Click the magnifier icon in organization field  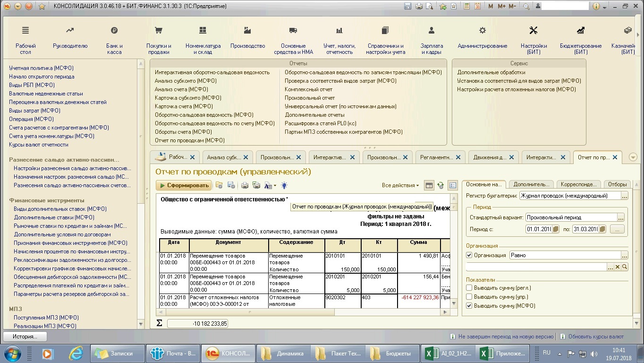624,267
